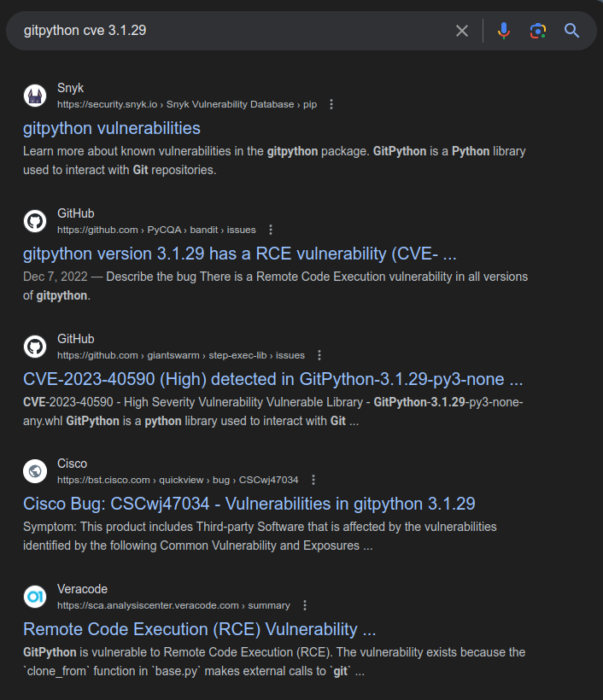Click the Veracode site favicon
Screen dimensions: 603x700
35,597
